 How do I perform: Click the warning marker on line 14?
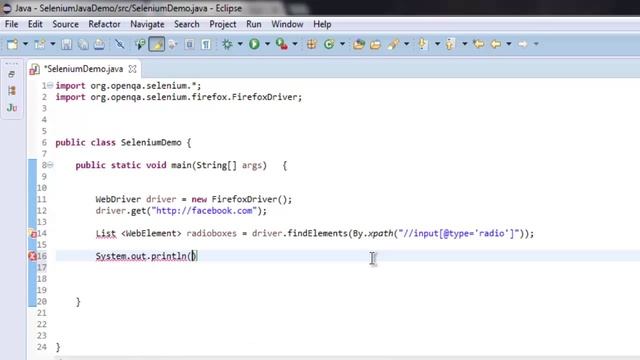point(33,234)
